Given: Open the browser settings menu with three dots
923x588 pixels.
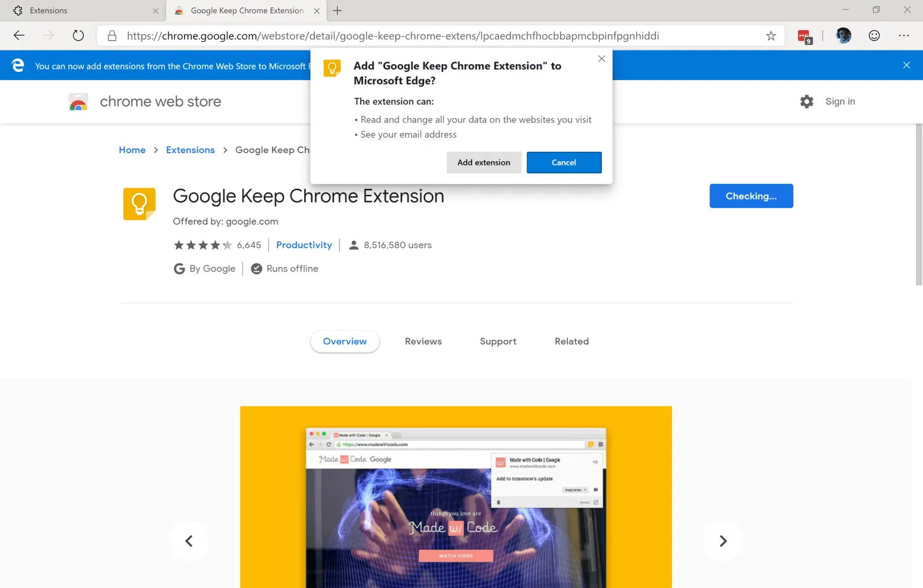Looking at the screenshot, I should point(904,35).
